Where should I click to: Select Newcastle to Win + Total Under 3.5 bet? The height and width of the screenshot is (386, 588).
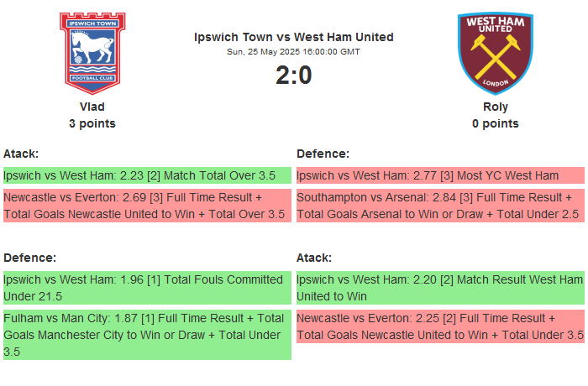tap(439, 326)
